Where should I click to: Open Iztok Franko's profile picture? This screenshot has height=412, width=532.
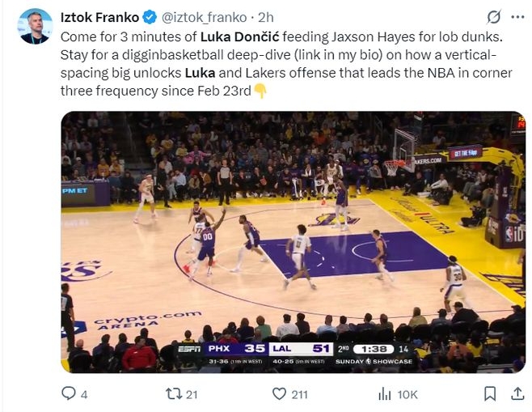tap(34, 27)
